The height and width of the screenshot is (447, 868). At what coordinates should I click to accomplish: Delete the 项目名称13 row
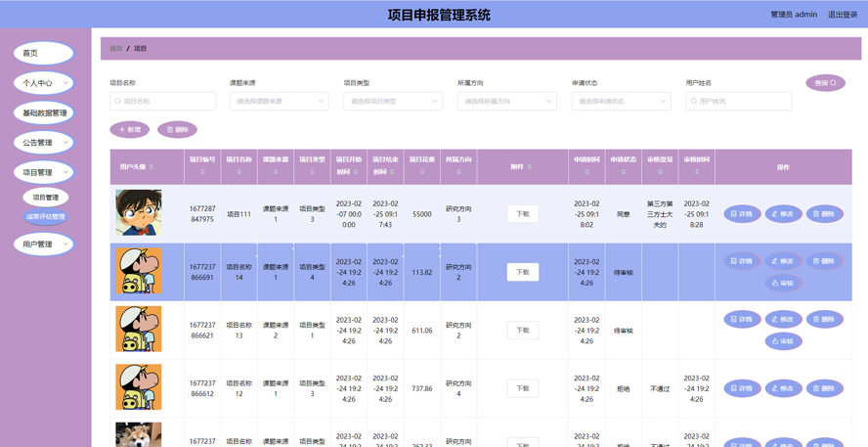[824, 319]
